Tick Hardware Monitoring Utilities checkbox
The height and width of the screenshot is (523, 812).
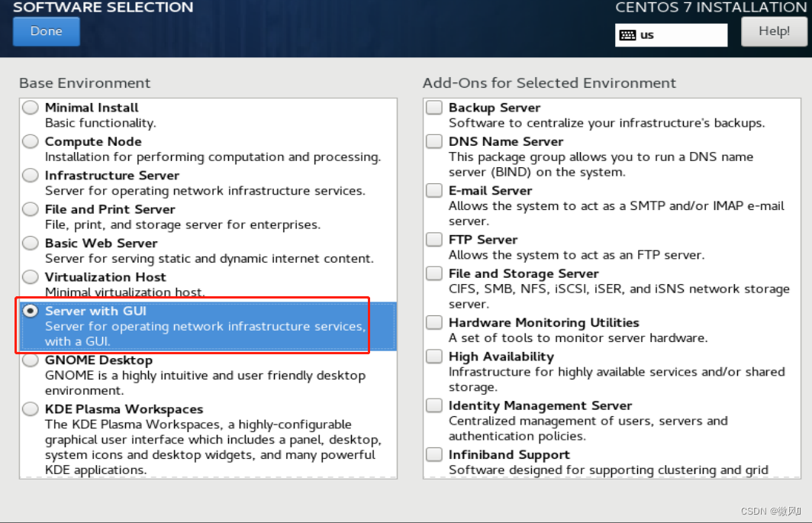[x=434, y=322]
